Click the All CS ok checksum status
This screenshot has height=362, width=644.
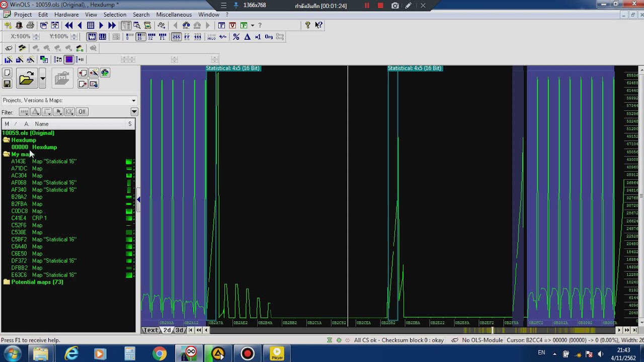399,340
